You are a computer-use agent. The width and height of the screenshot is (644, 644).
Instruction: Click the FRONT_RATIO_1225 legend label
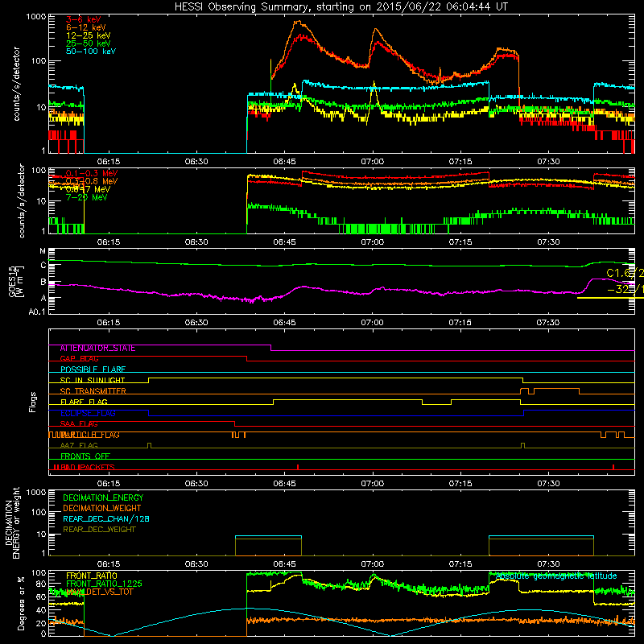tap(104, 584)
